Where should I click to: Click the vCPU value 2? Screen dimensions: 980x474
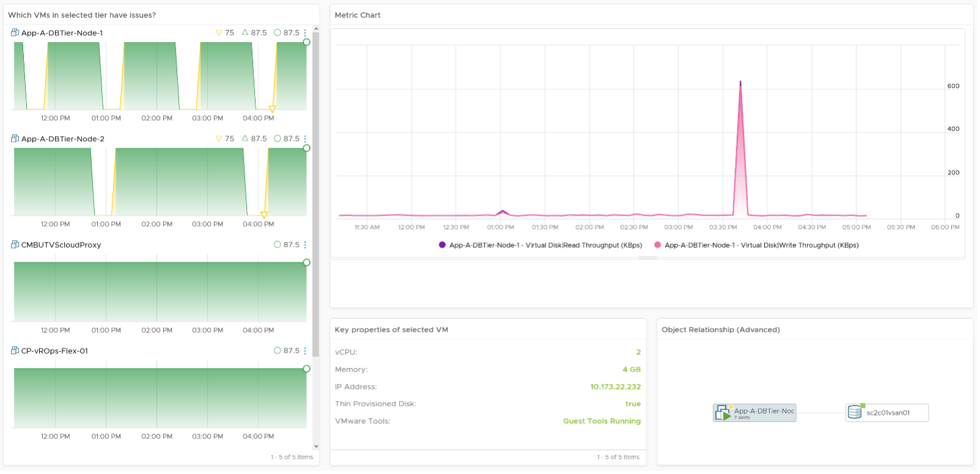pyautogui.click(x=638, y=352)
